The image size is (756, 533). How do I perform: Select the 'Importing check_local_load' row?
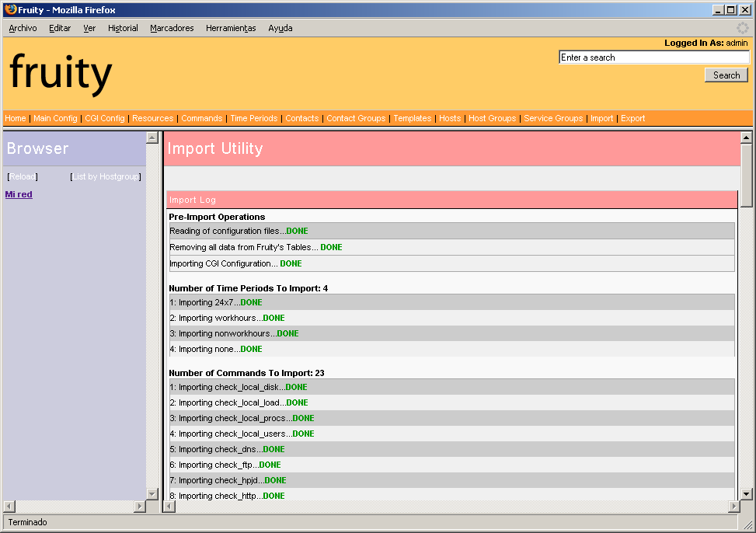tap(451, 402)
